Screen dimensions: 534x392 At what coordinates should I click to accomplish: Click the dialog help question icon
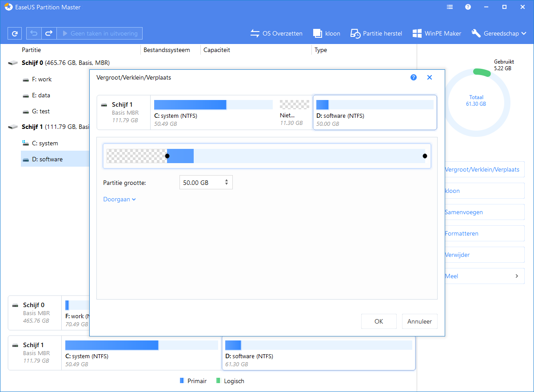click(414, 77)
